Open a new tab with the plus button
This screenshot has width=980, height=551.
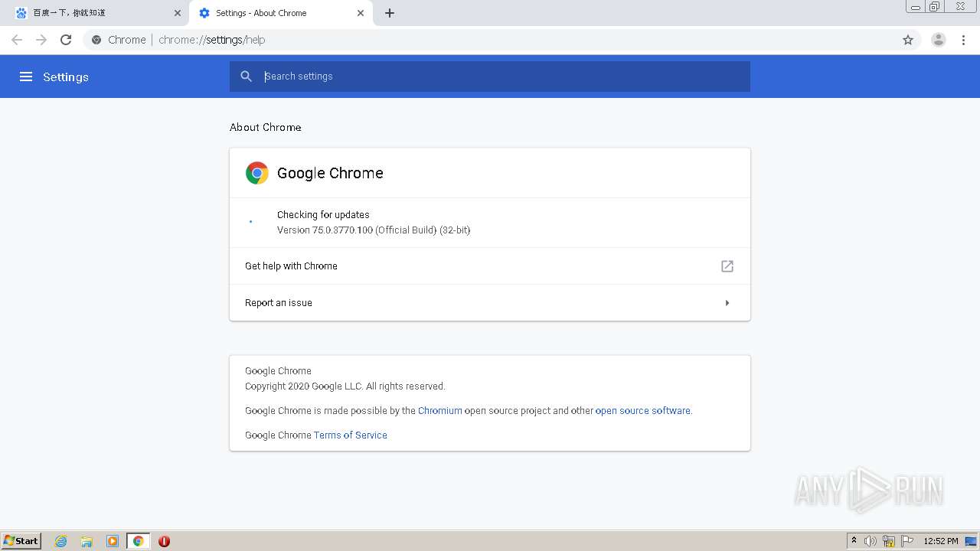pos(390,13)
